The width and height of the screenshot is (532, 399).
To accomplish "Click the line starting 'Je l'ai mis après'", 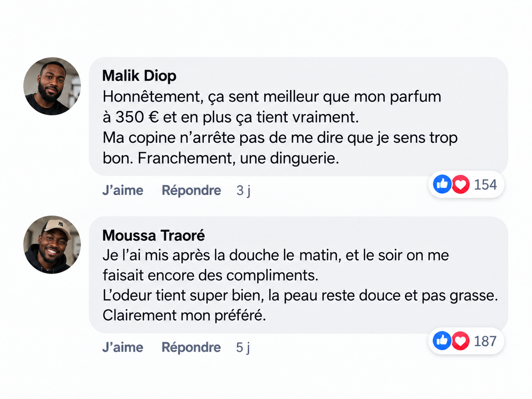I will [276, 255].
